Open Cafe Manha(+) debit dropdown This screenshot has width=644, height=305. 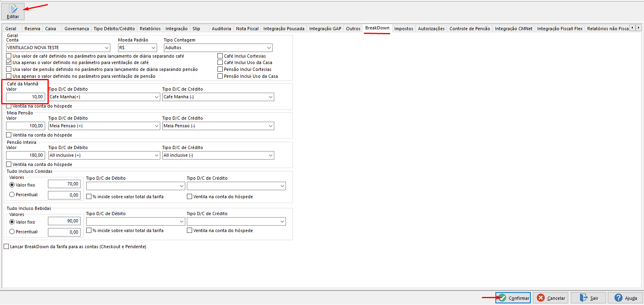(x=156, y=97)
